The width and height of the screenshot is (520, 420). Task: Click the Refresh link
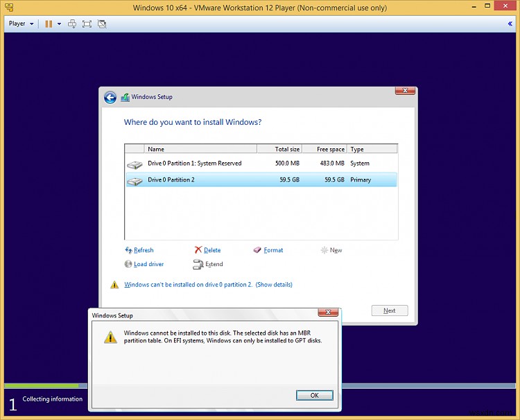144,250
